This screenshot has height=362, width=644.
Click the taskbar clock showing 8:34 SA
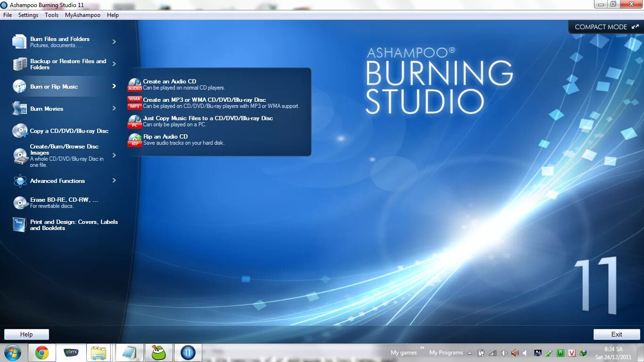[613, 353]
